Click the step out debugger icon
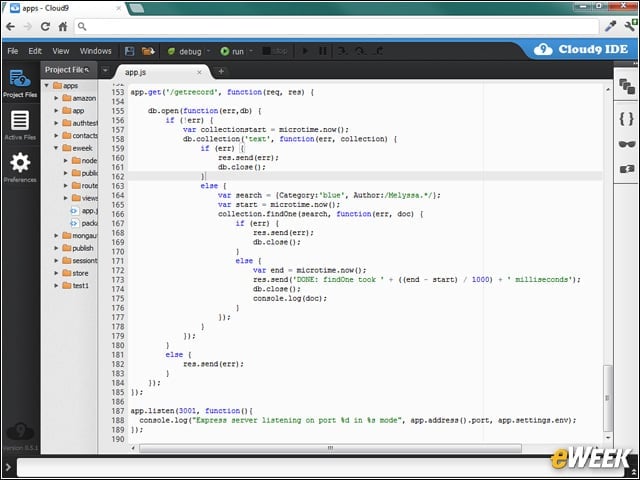Screen dimensions: 640x480 379,51
